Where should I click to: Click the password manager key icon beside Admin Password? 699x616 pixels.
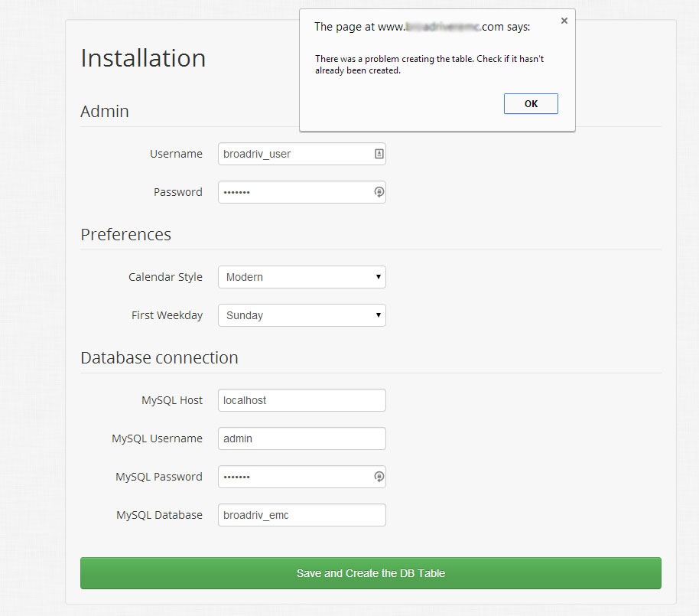pos(379,192)
